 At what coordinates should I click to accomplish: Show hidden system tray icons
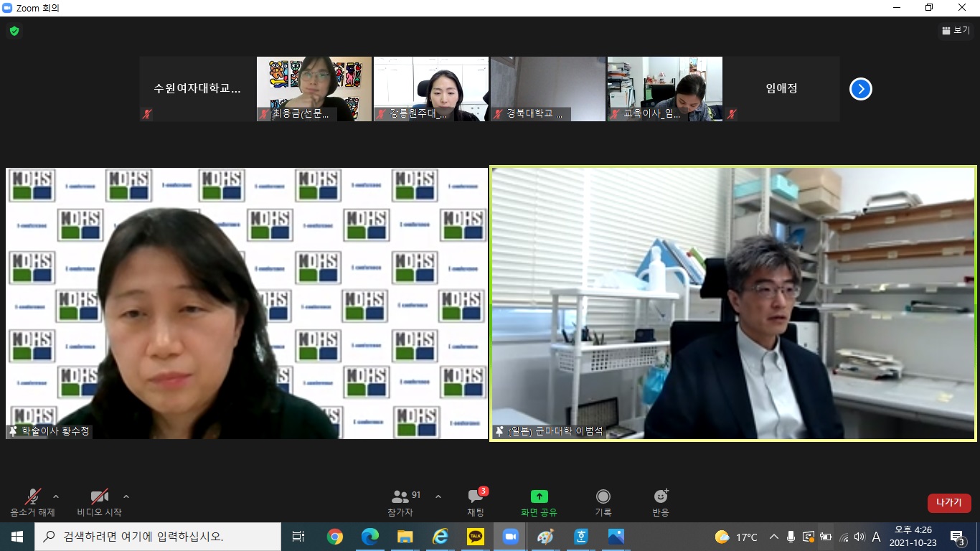pos(773,537)
